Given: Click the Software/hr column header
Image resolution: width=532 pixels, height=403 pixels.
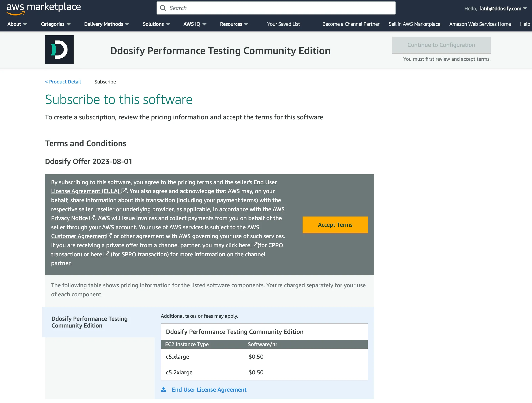Looking at the screenshot, I should pyautogui.click(x=262, y=344).
